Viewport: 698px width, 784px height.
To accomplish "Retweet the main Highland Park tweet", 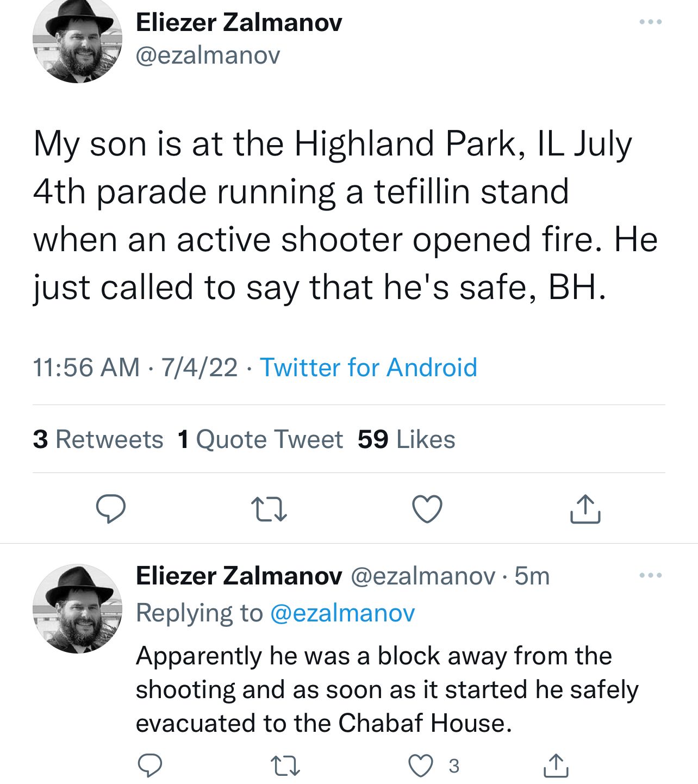I will coord(269,509).
